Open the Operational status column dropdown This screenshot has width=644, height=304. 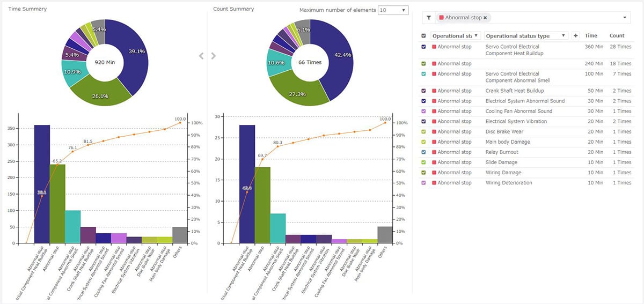[x=477, y=36]
